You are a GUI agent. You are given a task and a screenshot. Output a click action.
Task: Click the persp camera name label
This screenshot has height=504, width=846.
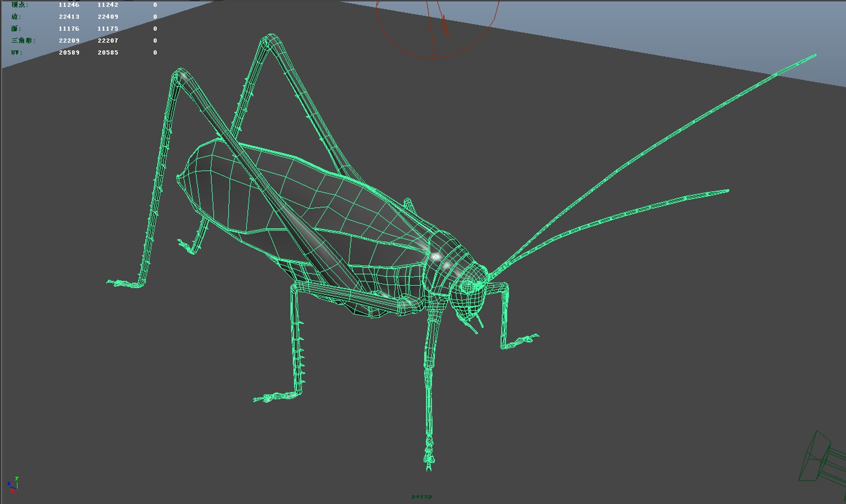[x=422, y=497]
